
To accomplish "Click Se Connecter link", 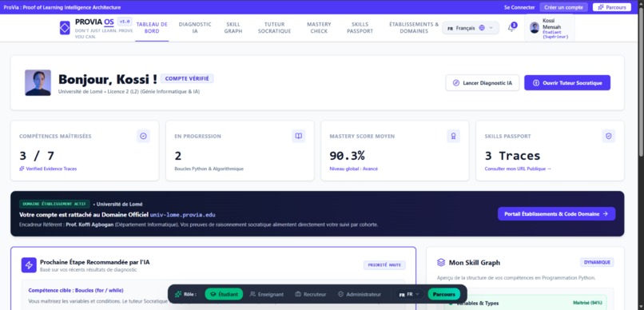I will (x=519, y=7).
